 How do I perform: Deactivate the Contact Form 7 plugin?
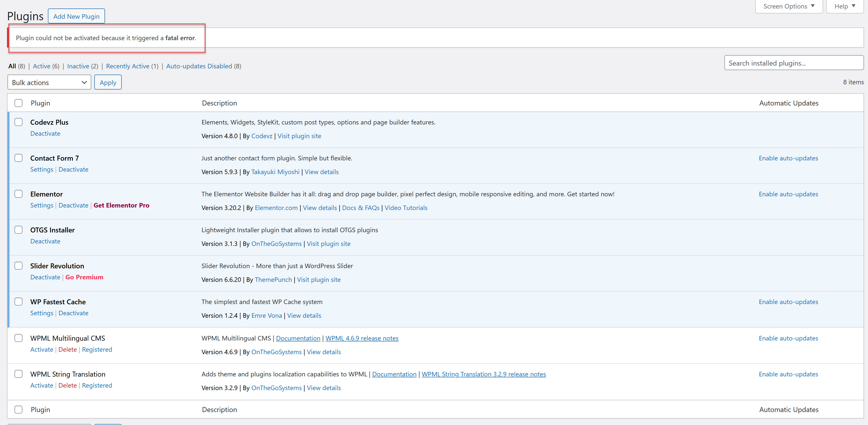tap(74, 170)
